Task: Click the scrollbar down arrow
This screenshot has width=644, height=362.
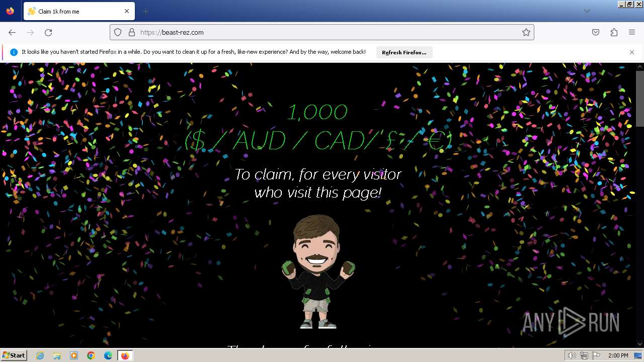Action: 639,343
